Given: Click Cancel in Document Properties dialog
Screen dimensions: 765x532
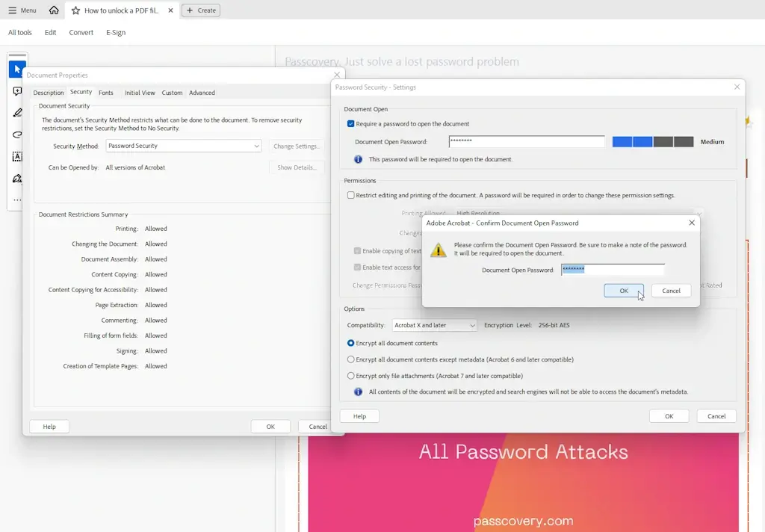Looking at the screenshot, I should point(318,427).
